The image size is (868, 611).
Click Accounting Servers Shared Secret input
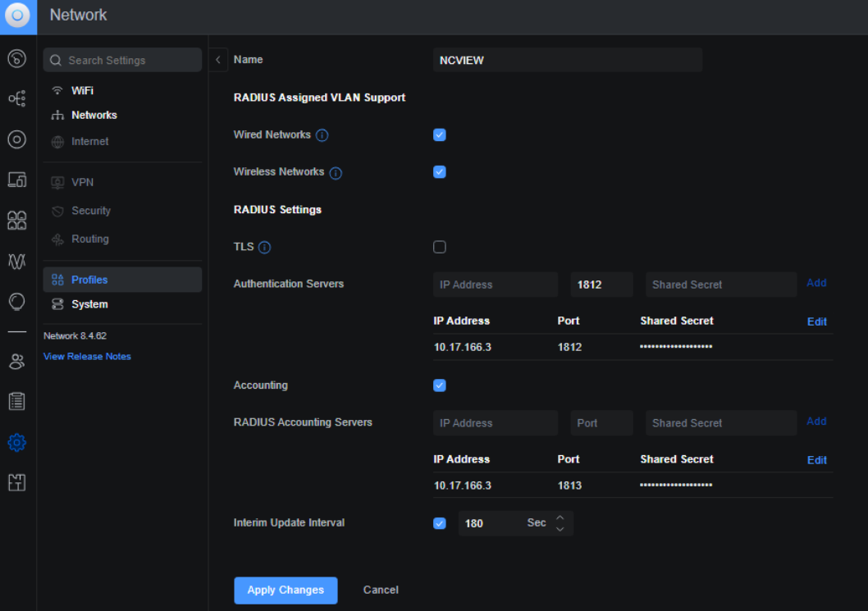pos(721,423)
